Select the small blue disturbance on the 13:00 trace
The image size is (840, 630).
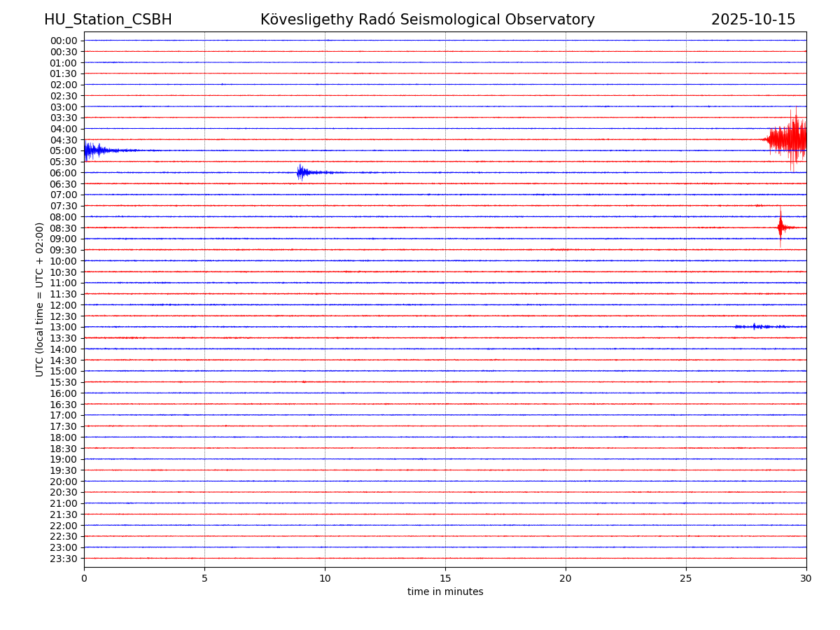755,326
